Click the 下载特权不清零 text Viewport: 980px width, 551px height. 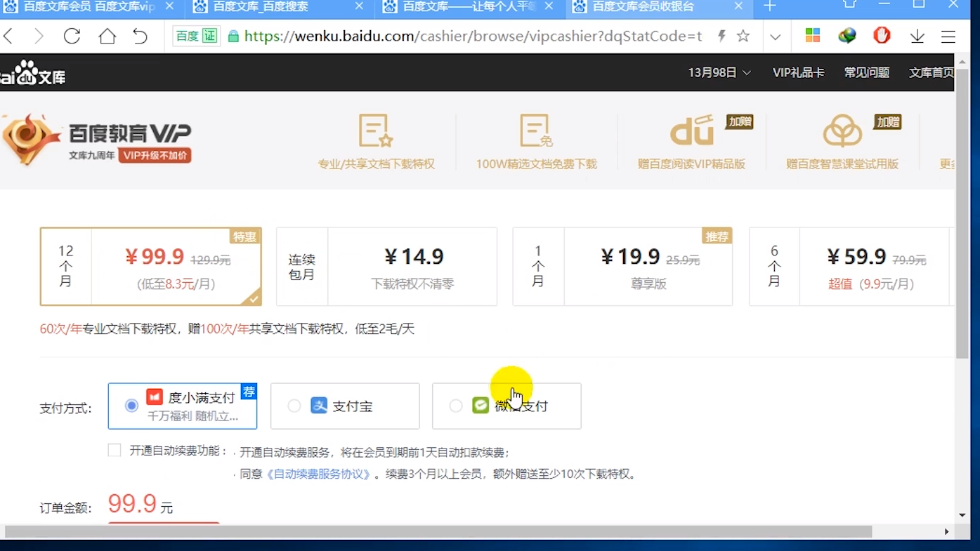click(412, 284)
